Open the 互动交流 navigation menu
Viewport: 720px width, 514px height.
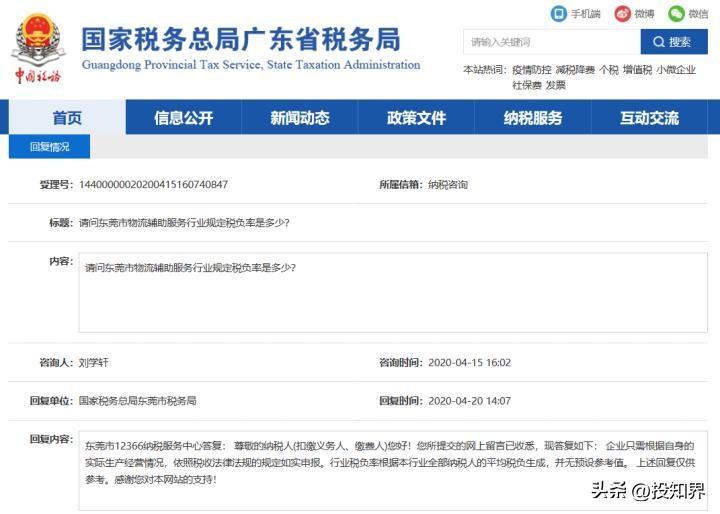(649, 117)
